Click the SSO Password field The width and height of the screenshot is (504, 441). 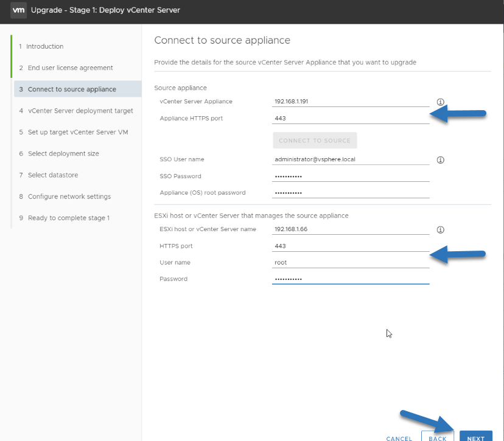click(x=351, y=176)
